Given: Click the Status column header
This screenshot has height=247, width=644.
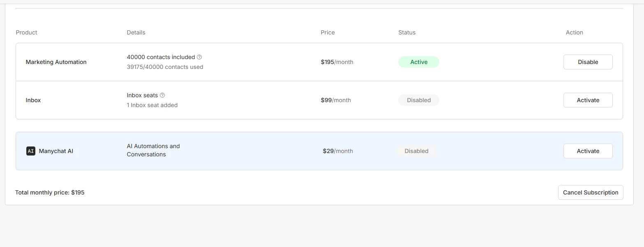Looking at the screenshot, I should pyautogui.click(x=407, y=32).
